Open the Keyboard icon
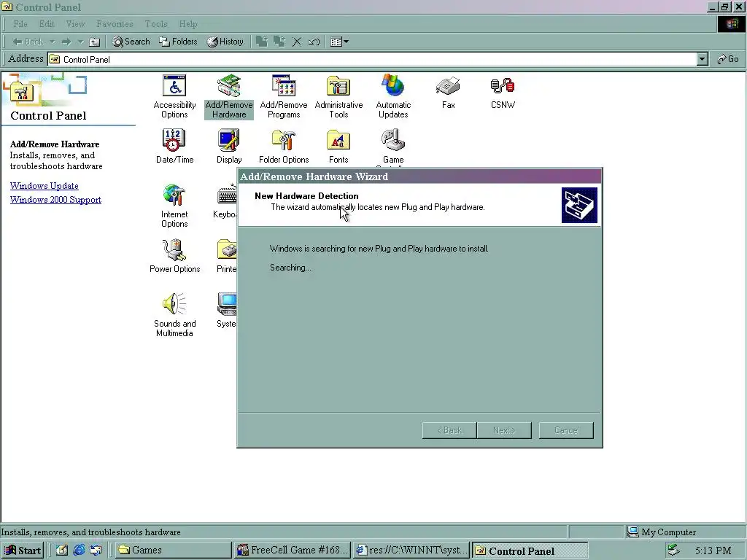Viewport: 747px width, 560px height. click(225, 201)
